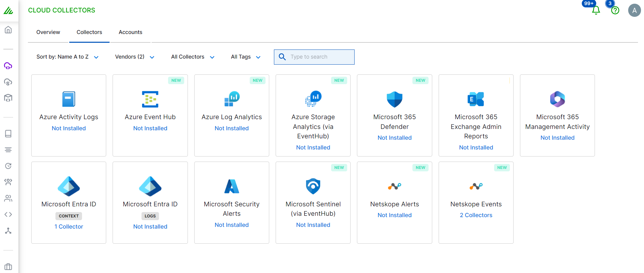Open the book sidebar icon
Viewport: 644px width, 273px height.
pyautogui.click(x=8, y=134)
